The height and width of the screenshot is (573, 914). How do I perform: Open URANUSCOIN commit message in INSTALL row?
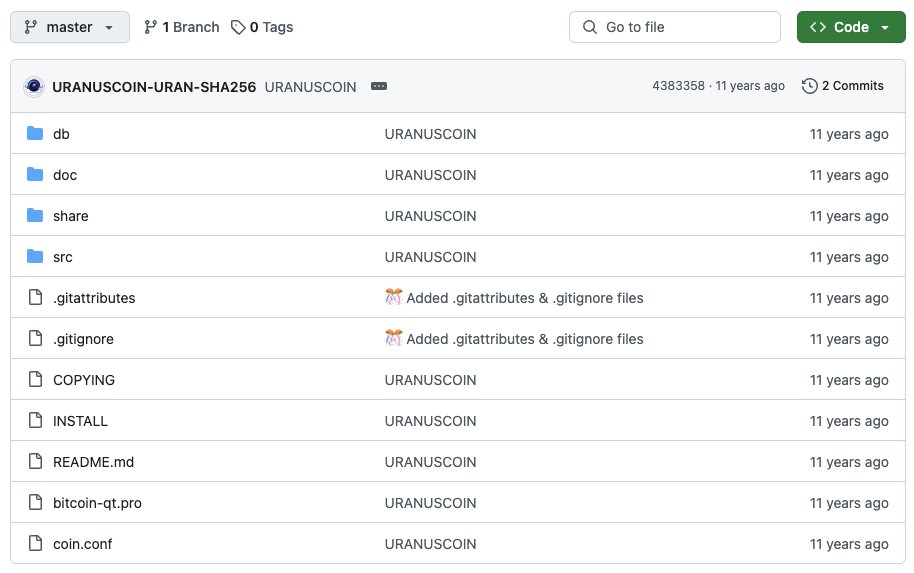430,421
